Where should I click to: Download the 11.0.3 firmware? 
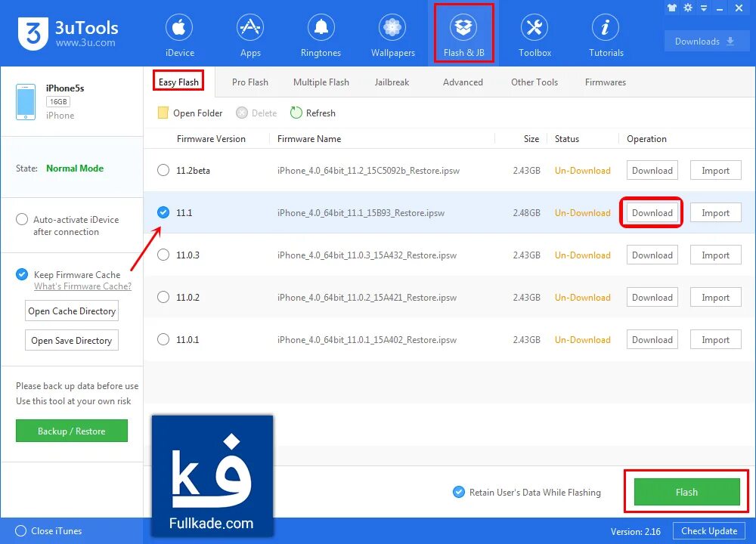point(652,255)
